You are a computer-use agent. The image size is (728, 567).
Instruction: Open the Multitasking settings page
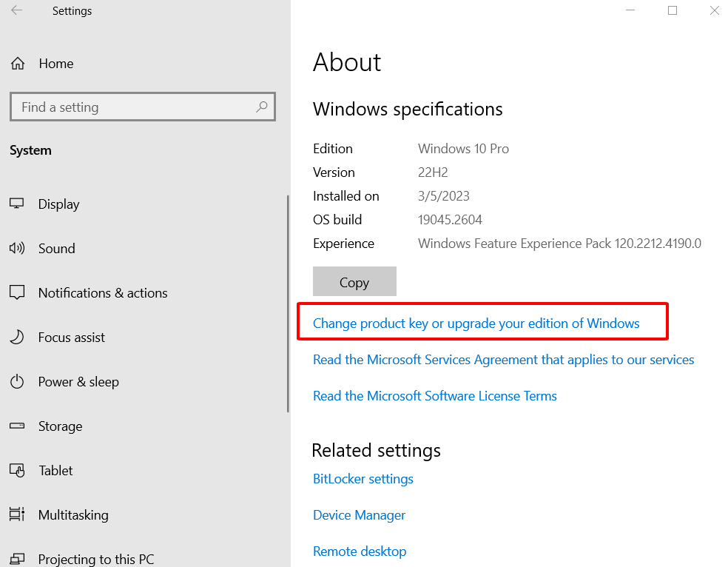[x=73, y=515]
